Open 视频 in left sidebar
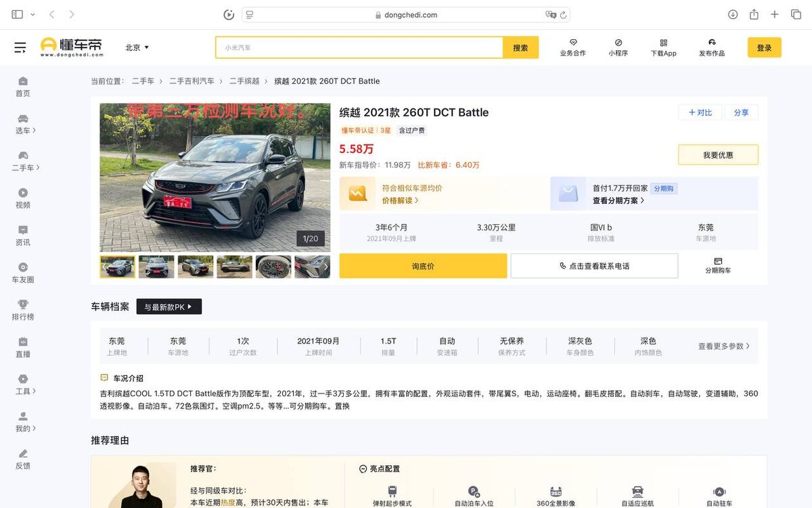Image resolution: width=812 pixels, height=508 pixels. coord(23,198)
